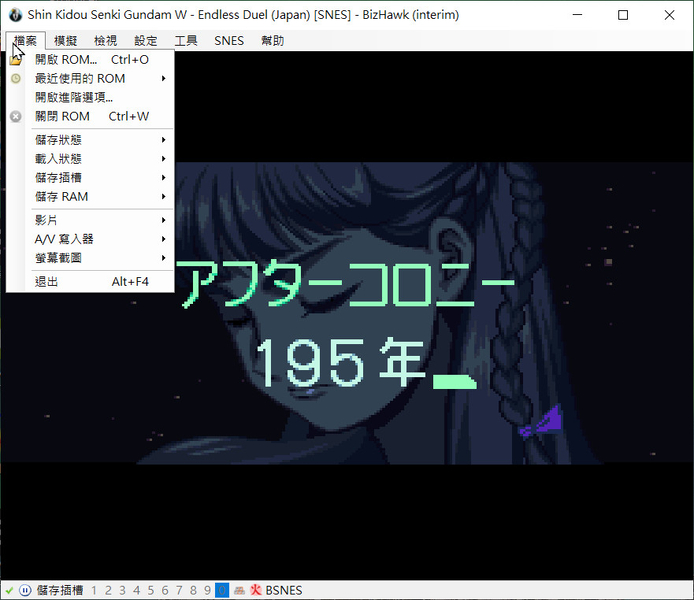Minimize the BizHawk window
Screen dimensions: 694x600
[x=577, y=15]
